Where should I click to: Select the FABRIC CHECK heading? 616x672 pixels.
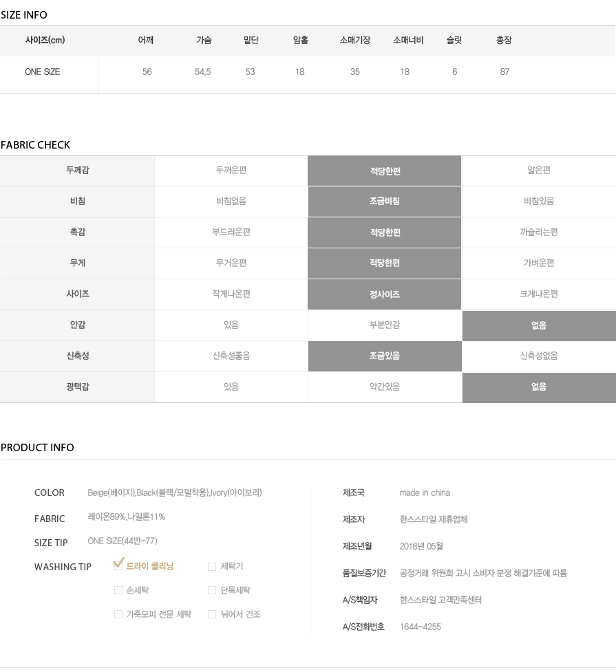click(x=35, y=145)
